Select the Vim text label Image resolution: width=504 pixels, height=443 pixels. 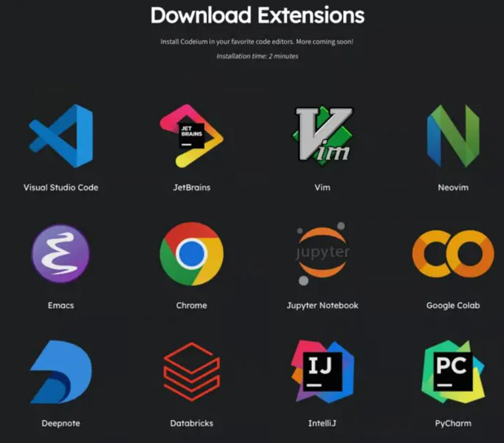[x=323, y=187]
